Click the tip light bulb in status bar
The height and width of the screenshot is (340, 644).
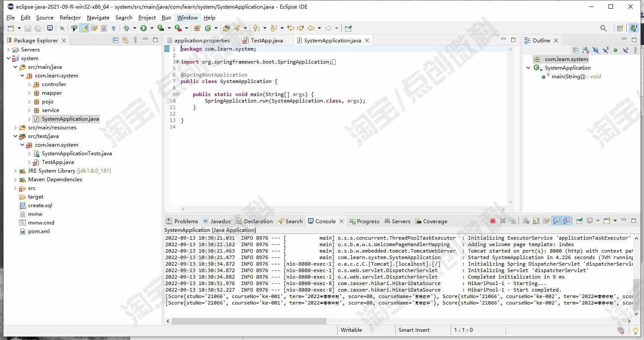635,330
